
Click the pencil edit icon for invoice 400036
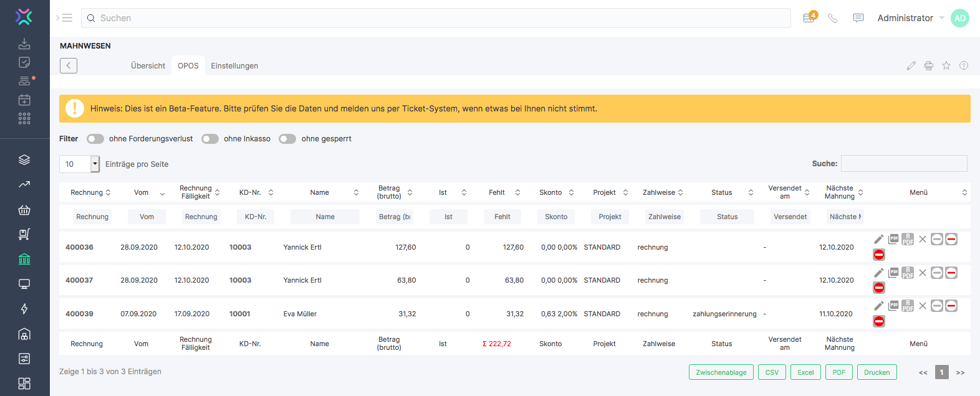(x=878, y=240)
